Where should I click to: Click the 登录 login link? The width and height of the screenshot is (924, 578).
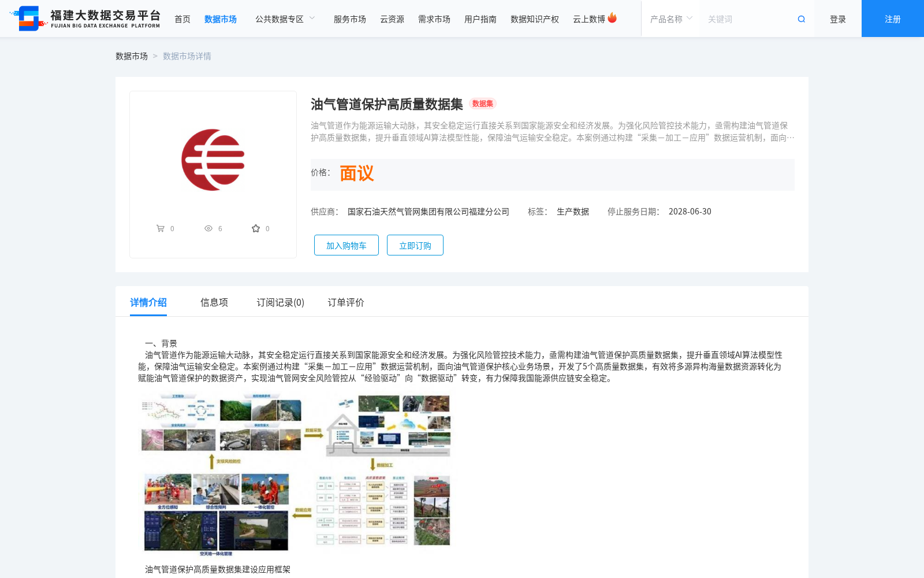[x=838, y=19]
